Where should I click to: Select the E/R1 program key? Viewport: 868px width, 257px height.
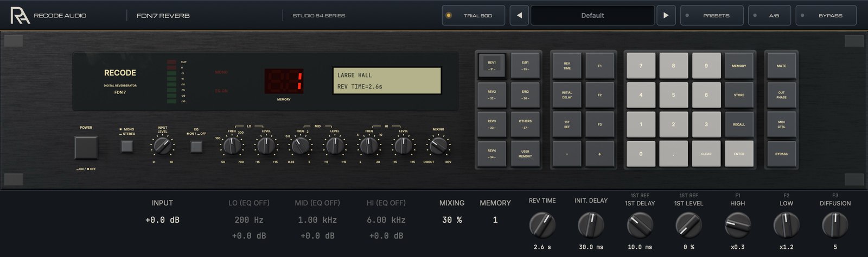pos(525,66)
